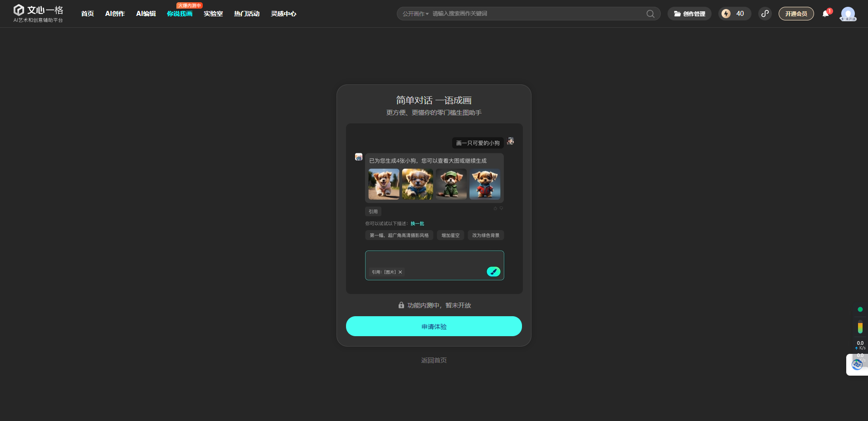The width and height of the screenshot is (868, 421).
Task: Remove the 引用 [图片] reference tag
Action: (x=400, y=272)
